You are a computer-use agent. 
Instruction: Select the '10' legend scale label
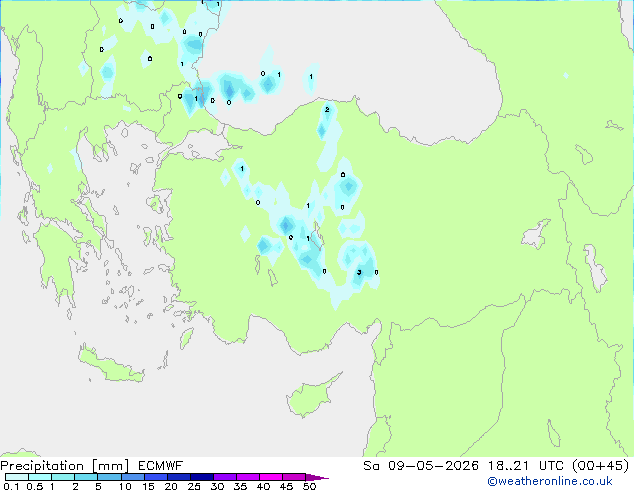(x=125, y=486)
